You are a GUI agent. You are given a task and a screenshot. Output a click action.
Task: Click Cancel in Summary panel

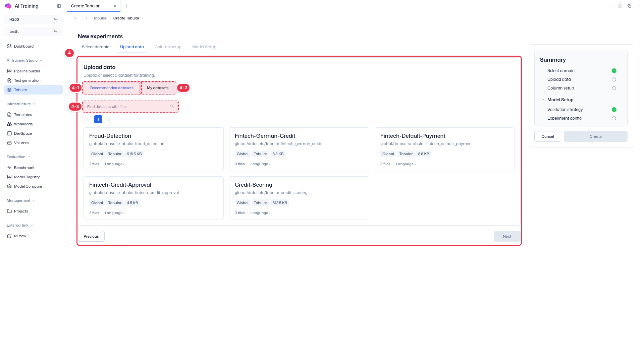[x=547, y=136]
